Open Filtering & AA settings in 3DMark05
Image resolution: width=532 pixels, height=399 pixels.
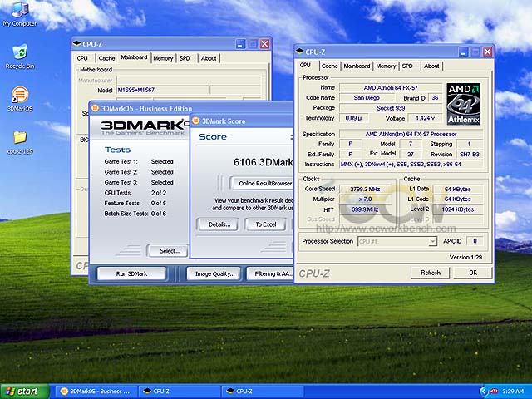tap(272, 273)
